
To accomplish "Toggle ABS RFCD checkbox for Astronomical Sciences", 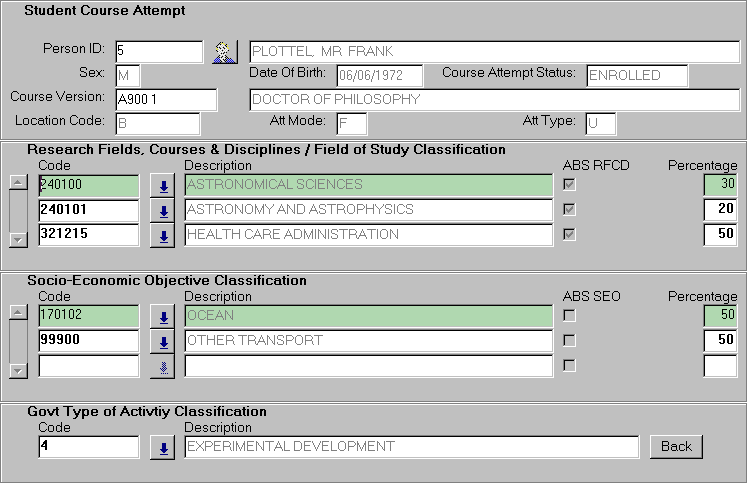I will 570,185.
